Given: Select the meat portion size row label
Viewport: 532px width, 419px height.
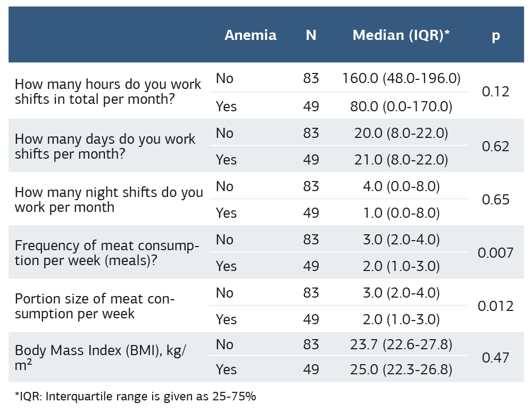Looking at the screenshot, I should click(x=95, y=306).
